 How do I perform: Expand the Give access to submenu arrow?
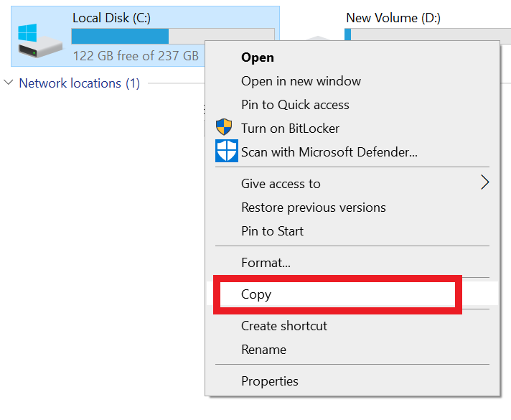click(485, 183)
